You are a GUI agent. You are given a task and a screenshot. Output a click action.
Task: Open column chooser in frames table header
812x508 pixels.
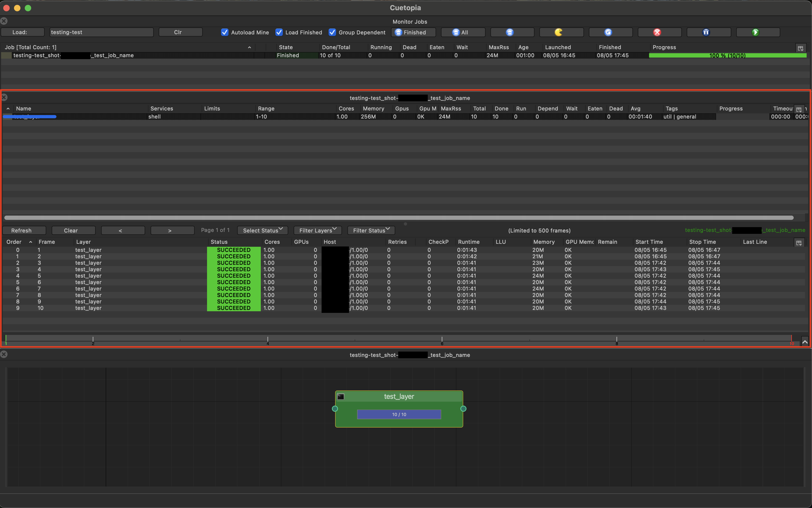click(x=799, y=242)
